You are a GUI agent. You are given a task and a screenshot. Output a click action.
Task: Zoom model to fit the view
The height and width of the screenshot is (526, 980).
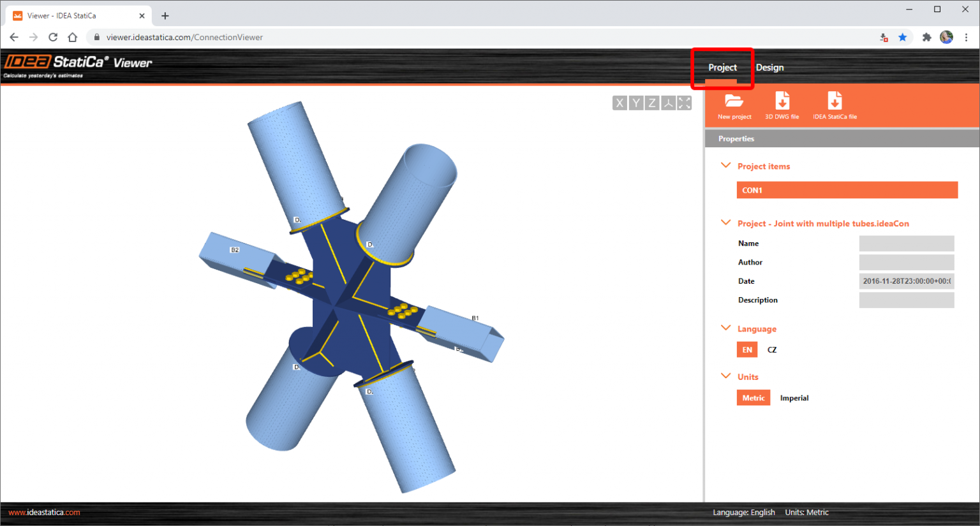(683, 102)
